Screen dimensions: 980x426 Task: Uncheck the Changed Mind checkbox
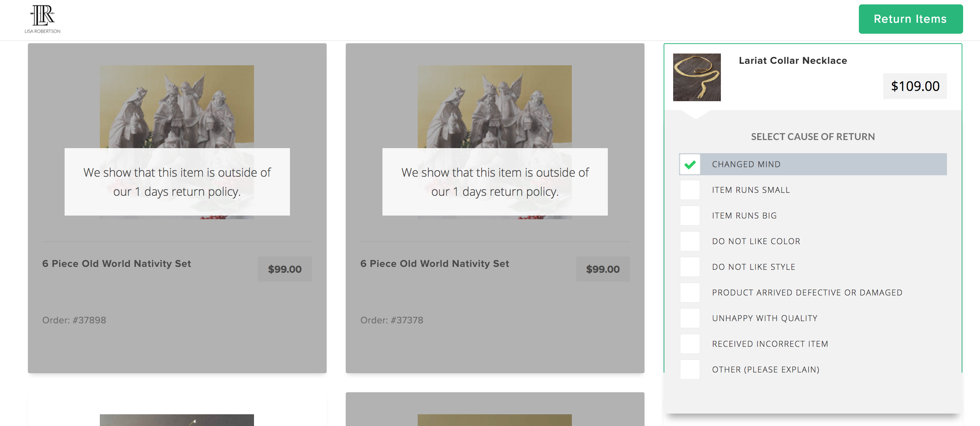point(690,165)
